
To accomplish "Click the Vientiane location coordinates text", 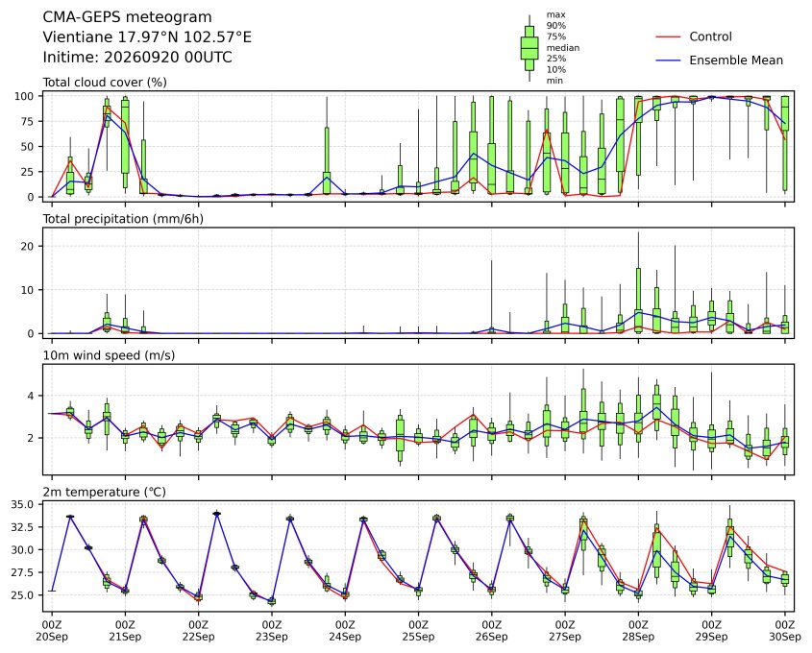I will tap(147, 37).
